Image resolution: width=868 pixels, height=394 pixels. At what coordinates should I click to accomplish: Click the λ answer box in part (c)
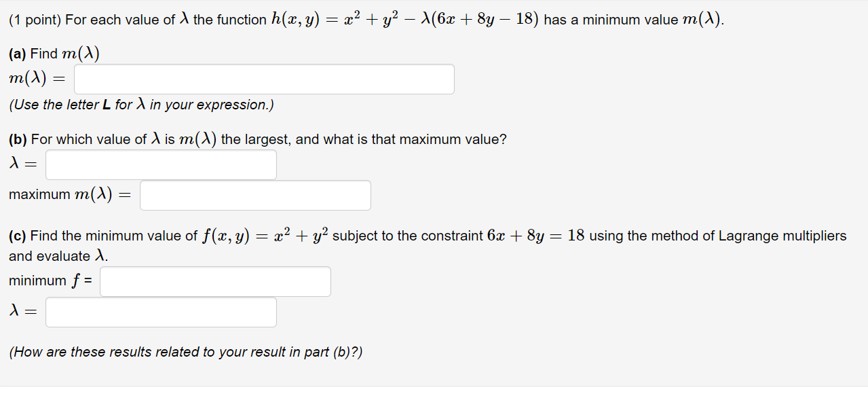coord(161,312)
